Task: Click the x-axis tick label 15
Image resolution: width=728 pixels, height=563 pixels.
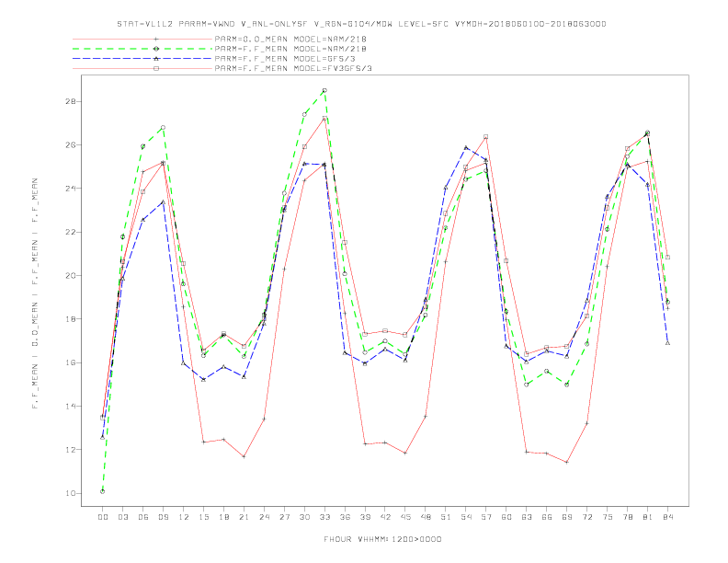Action: coord(203,517)
